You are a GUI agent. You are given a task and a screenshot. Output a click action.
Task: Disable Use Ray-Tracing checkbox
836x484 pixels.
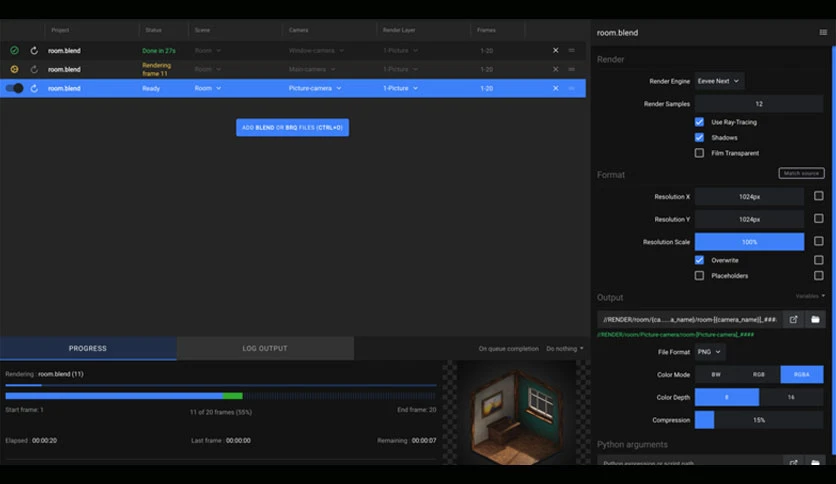tap(699, 122)
